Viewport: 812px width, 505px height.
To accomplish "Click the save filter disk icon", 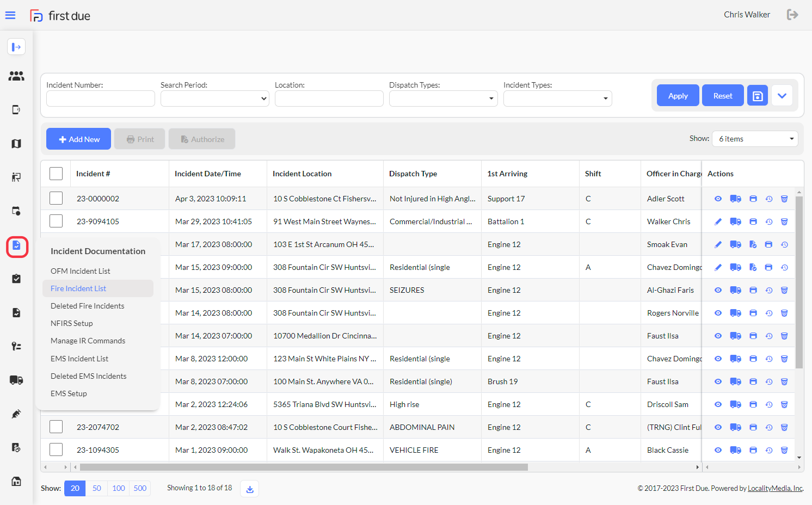I will click(757, 96).
